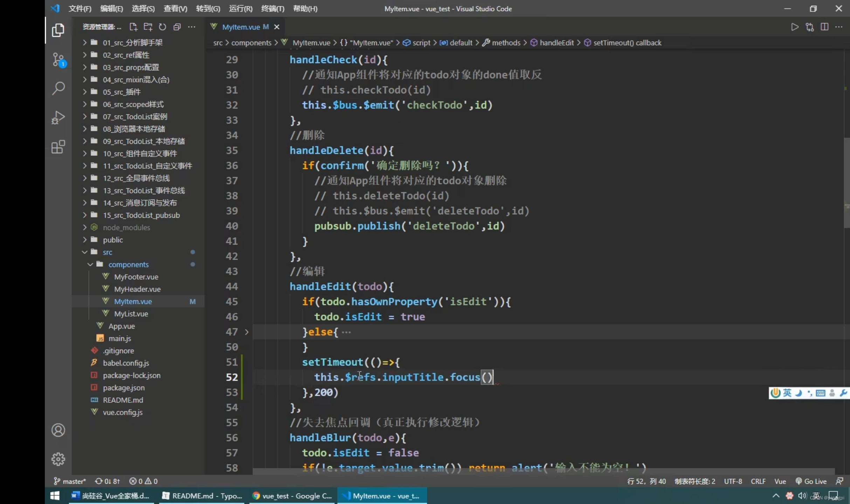Open 文件(F) menu
This screenshot has height=504, width=850.
tap(80, 9)
